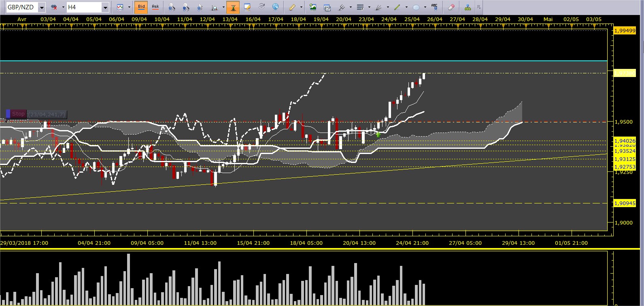Click the green arrow trade marker
Image resolution: width=644 pixels, height=306 pixels.
coord(378,134)
